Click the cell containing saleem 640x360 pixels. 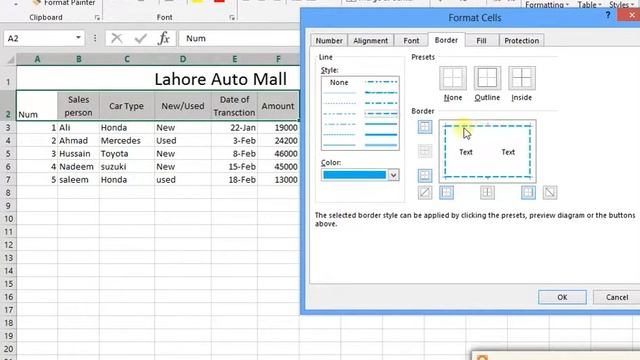[78, 180]
